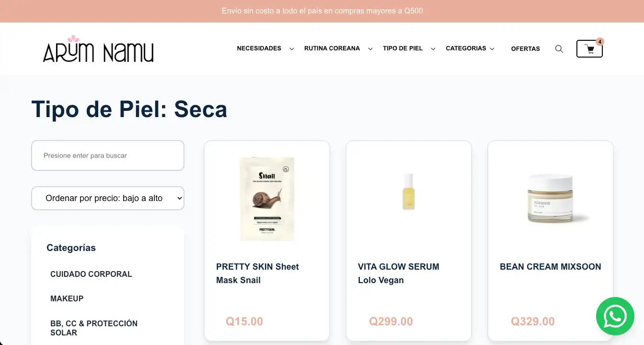This screenshot has height=345, width=644.
Task: Open the search magnifier icon
Action: (x=559, y=48)
